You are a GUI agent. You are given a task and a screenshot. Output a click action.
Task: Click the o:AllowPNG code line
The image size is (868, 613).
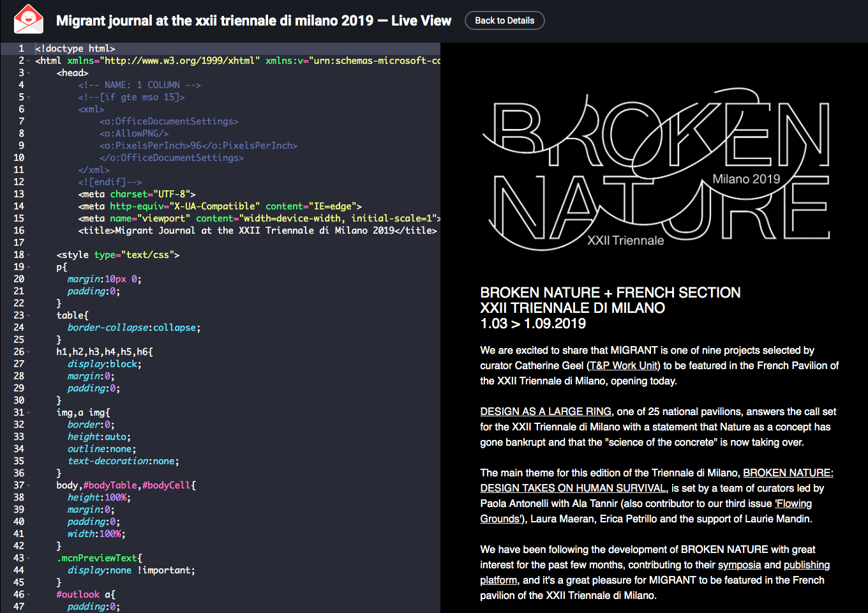(134, 133)
